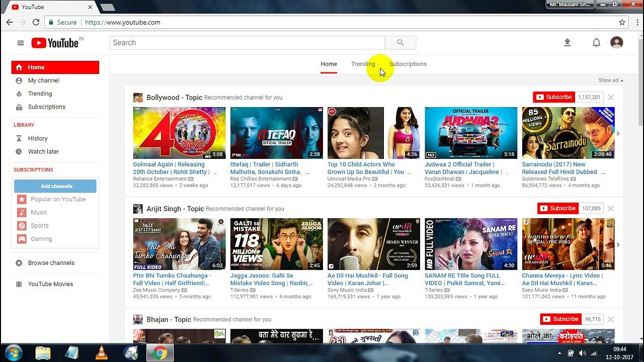The width and height of the screenshot is (644, 362).
Task: Click the address bar URL
Action: coord(123,22)
